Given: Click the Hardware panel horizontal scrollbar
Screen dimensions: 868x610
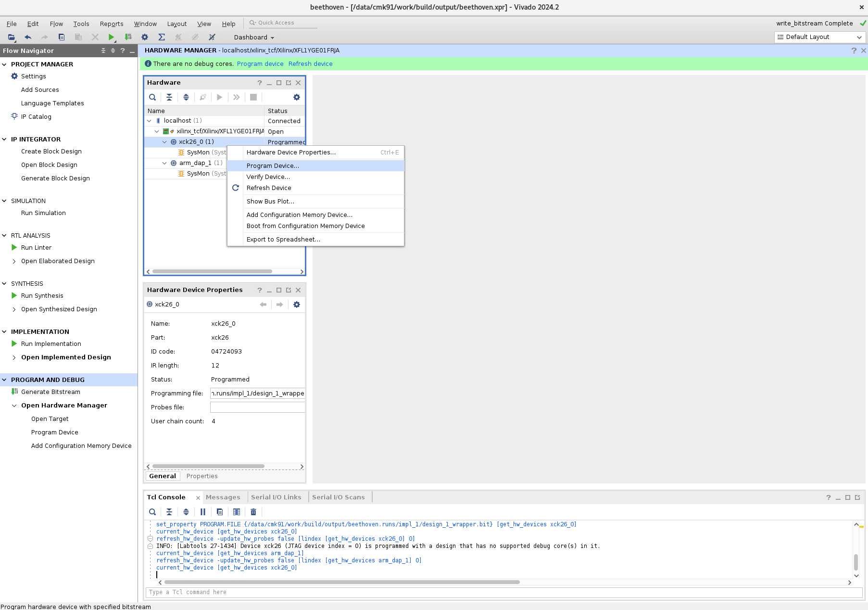Looking at the screenshot, I should click(212, 271).
